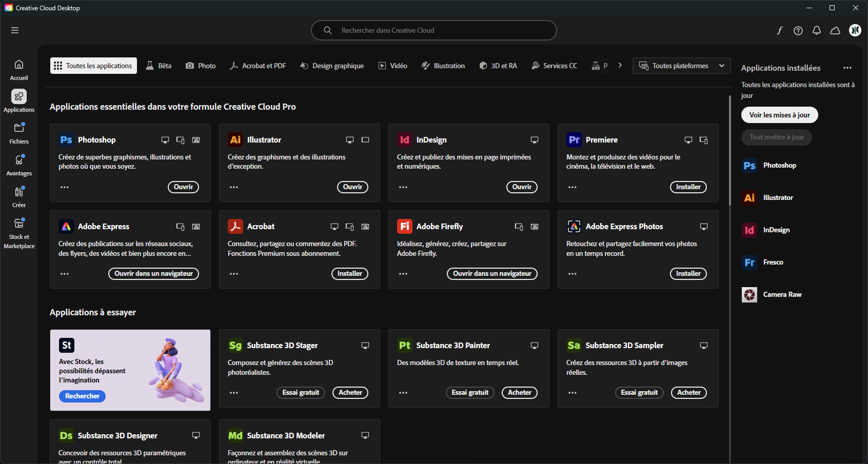Click Rechercher on Adobe Stock banner
The width and height of the screenshot is (868, 464).
click(x=82, y=396)
